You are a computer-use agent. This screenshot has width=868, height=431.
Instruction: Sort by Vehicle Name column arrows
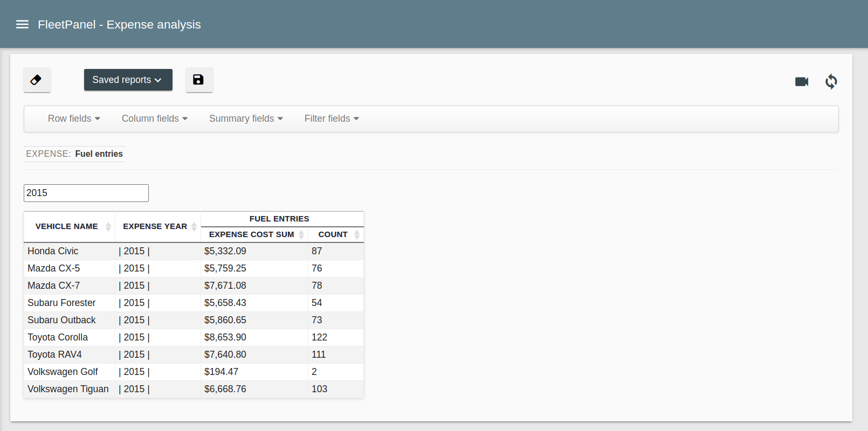pyautogui.click(x=108, y=227)
